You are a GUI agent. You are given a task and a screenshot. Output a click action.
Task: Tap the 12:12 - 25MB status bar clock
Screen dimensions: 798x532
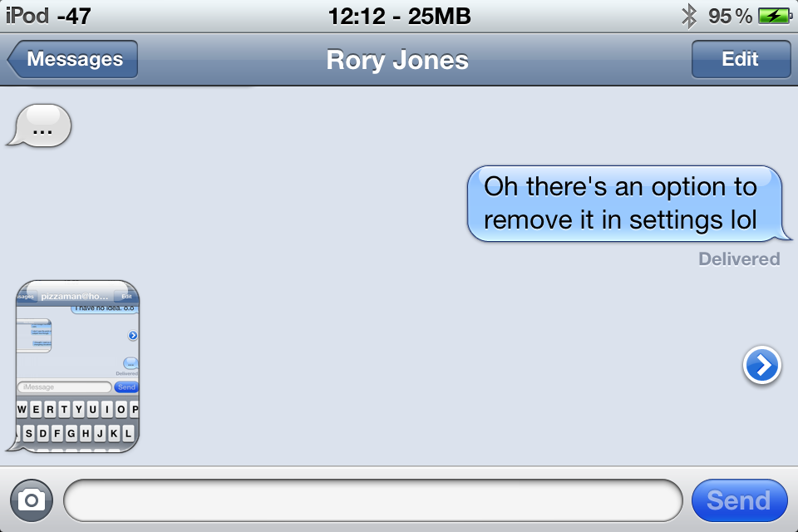(400, 17)
